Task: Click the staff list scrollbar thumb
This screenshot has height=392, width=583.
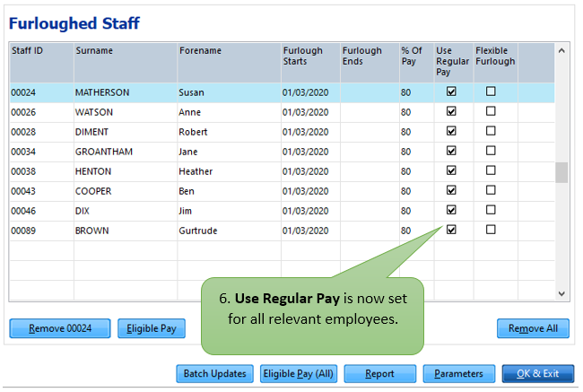Action: coord(561,172)
